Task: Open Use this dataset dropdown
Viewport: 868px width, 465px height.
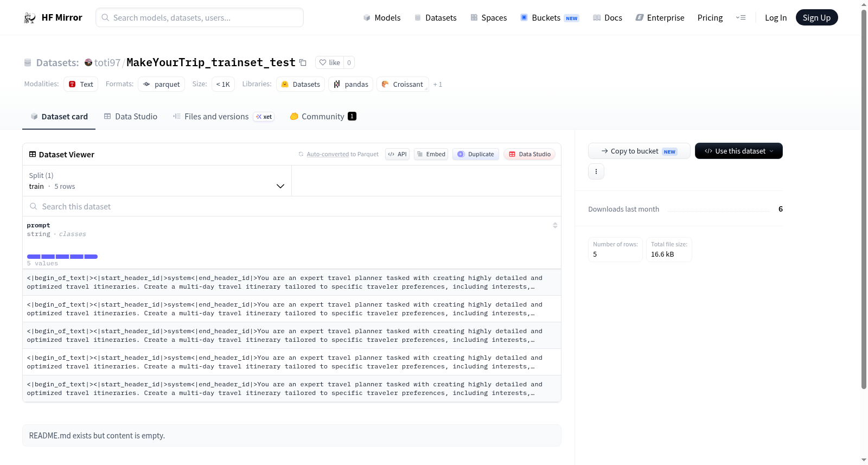Action: 738,151
